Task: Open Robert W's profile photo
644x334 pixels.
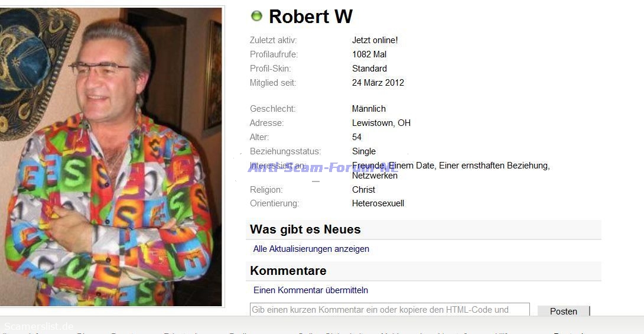Action: (x=111, y=157)
